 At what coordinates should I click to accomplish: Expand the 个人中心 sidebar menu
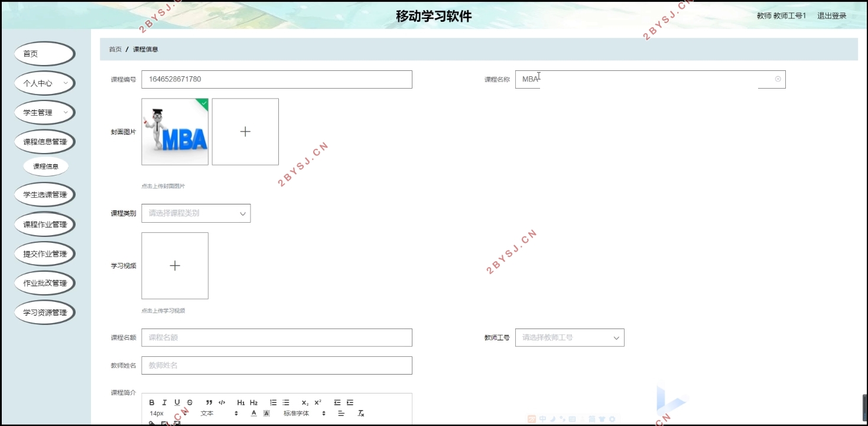coord(44,83)
